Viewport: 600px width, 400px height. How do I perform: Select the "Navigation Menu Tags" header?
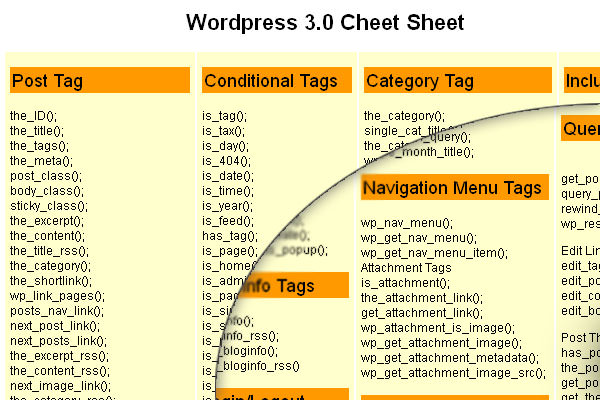point(455,187)
